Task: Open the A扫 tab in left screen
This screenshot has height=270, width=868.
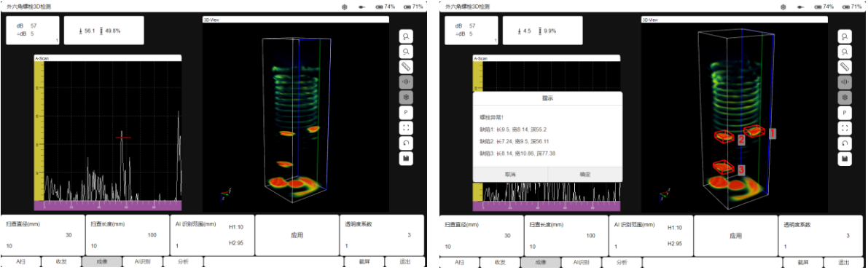Action: click(x=20, y=262)
